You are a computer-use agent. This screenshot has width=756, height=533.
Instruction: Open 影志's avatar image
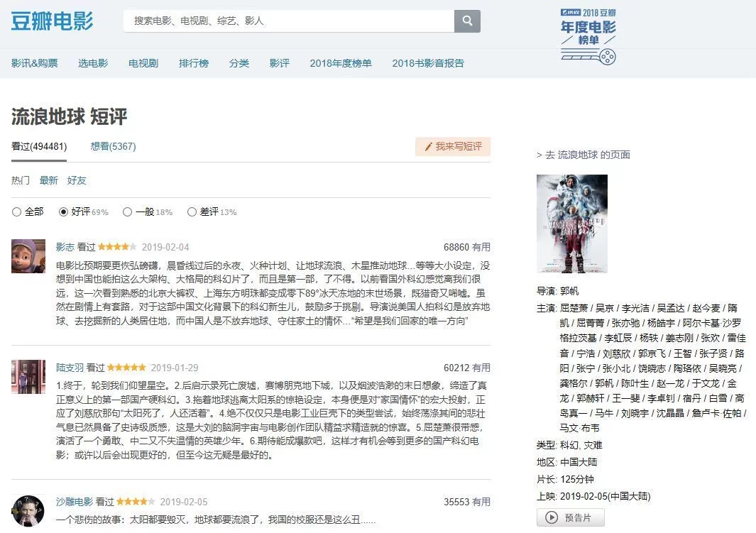point(28,256)
